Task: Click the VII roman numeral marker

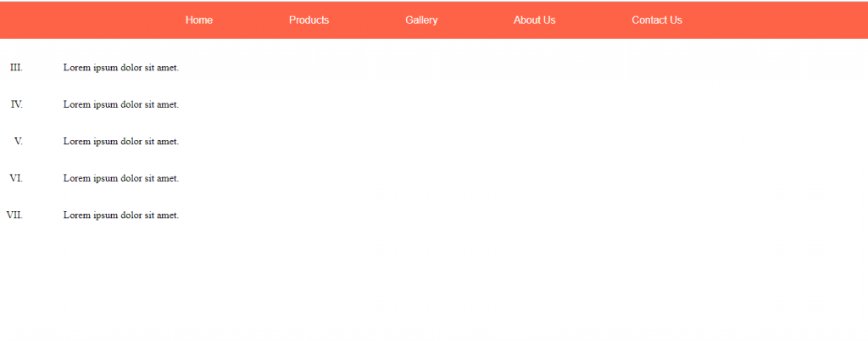Action: pyautogui.click(x=15, y=215)
